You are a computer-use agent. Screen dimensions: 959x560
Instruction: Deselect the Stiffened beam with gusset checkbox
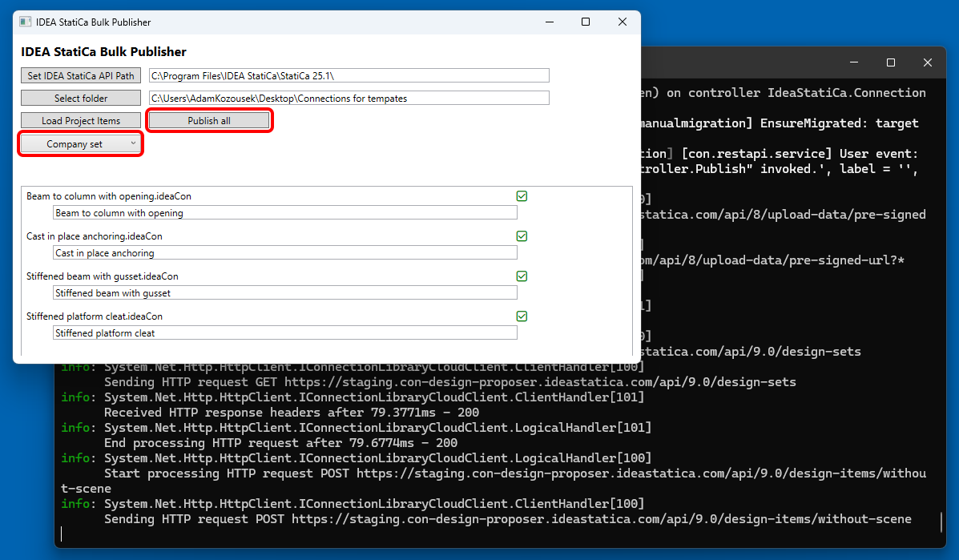click(522, 276)
